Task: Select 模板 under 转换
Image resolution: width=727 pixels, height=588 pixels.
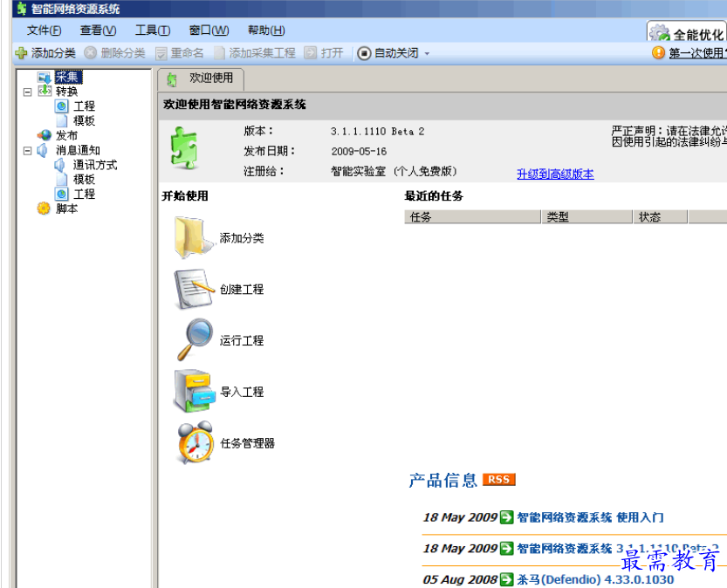Action: [84, 121]
